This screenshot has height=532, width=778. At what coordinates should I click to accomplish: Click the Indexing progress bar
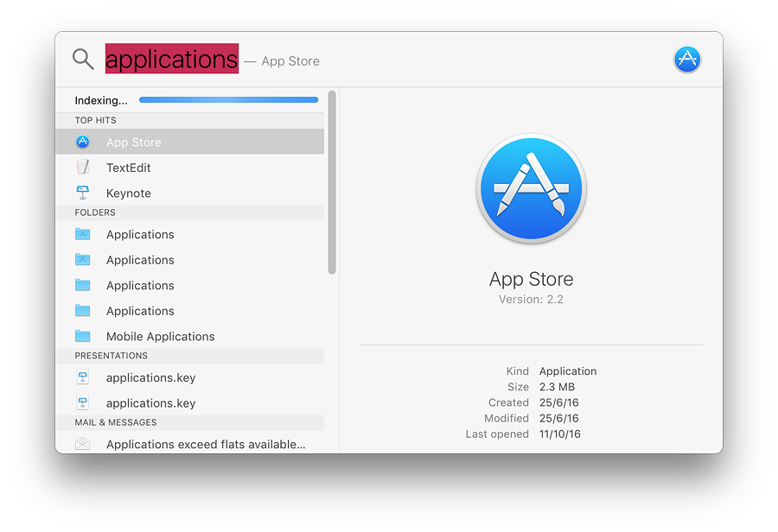[229, 99]
